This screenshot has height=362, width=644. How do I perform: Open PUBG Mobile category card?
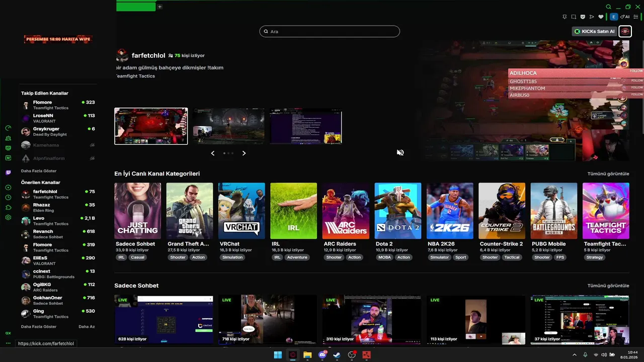pyautogui.click(x=554, y=211)
